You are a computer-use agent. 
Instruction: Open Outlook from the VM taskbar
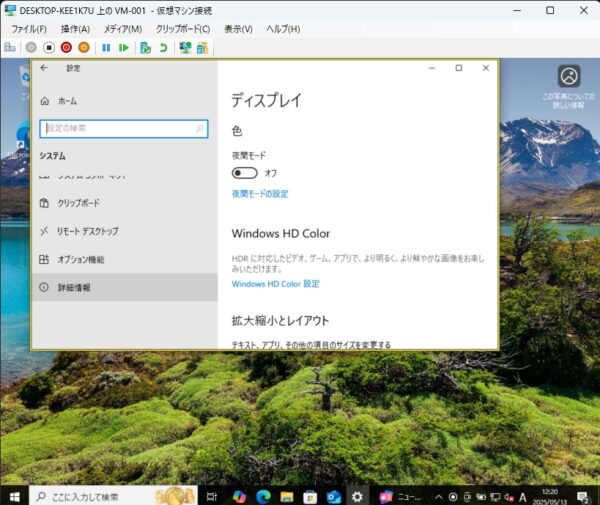tap(334, 497)
